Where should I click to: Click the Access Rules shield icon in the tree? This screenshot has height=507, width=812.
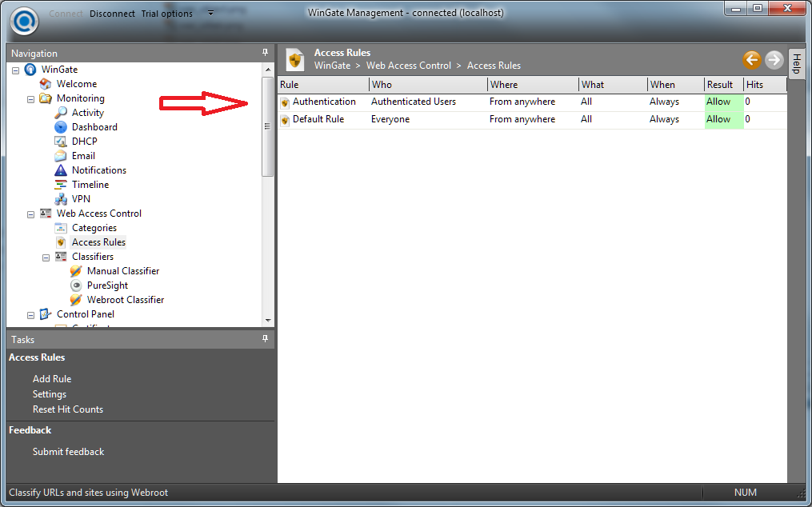click(x=61, y=242)
